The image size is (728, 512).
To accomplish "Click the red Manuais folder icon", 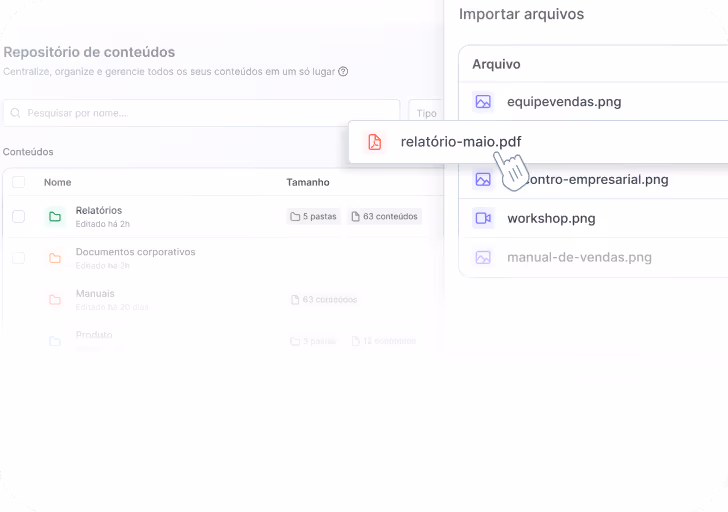I will point(55,299).
